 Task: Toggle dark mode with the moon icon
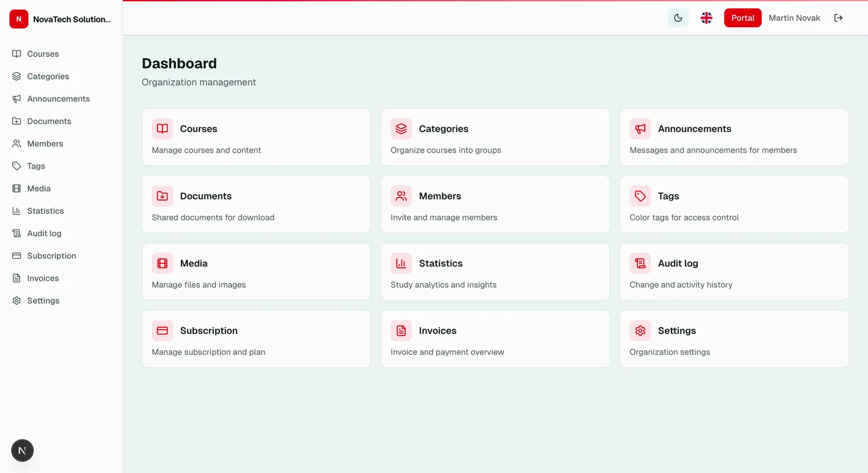click(678, 17)
